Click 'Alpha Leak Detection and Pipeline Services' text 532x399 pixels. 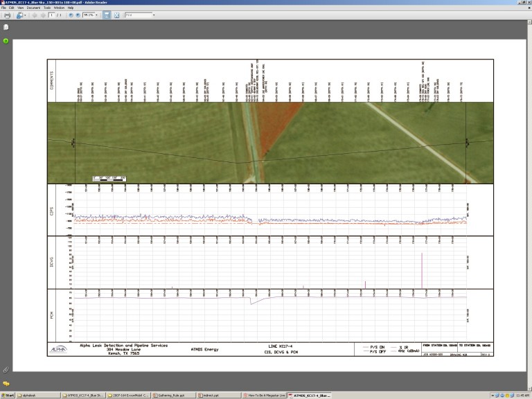[123, 346]
